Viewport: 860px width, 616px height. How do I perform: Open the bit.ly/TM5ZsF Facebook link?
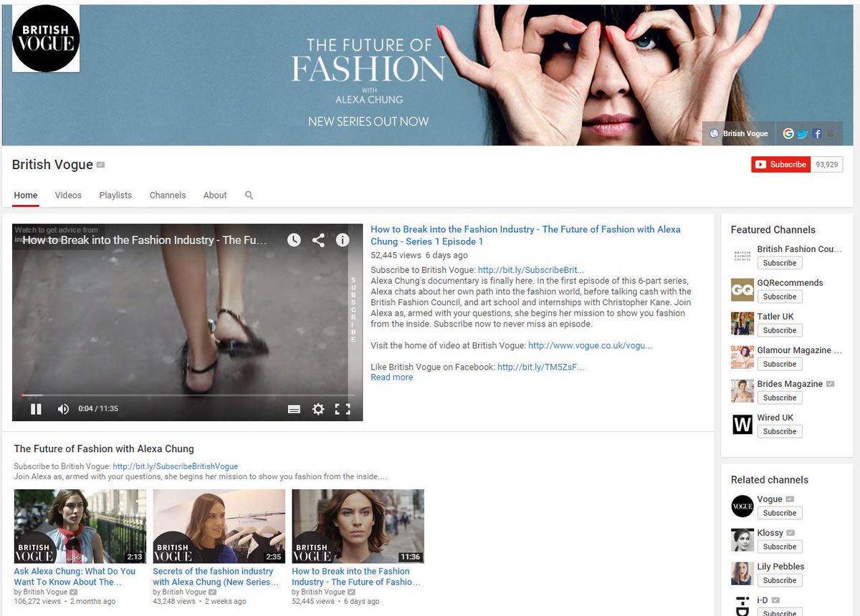pyautogui.click(x=541, y=367)
